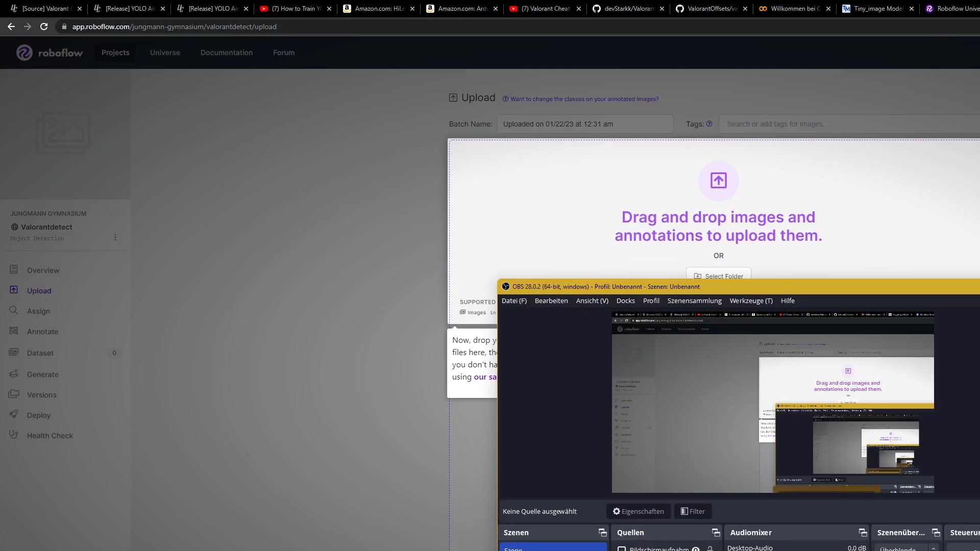
Task: Click the Annotate sidebar icon
Action: pyautogui.click(x=14, y=331)
